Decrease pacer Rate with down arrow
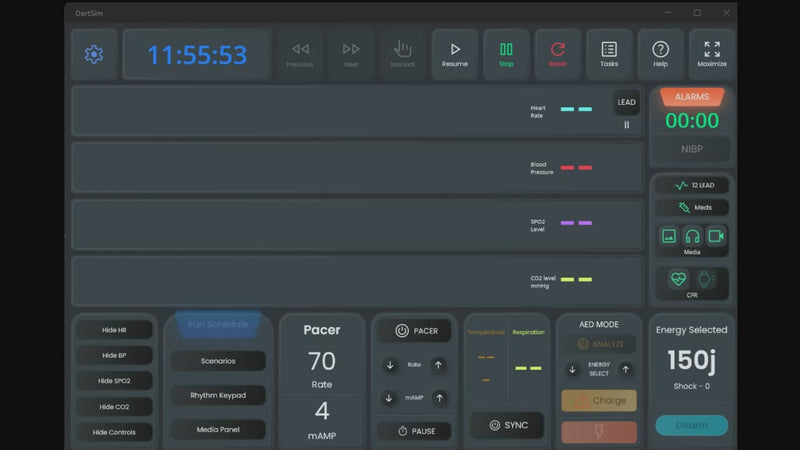The width and height of the screenshot is (800, 450). pos(390,365)
